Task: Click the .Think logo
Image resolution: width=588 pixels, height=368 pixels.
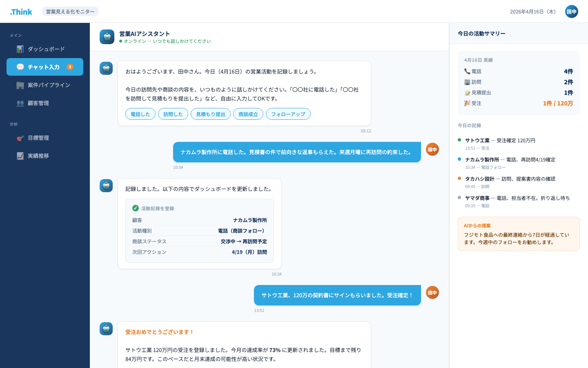Action: coord(21,12)
